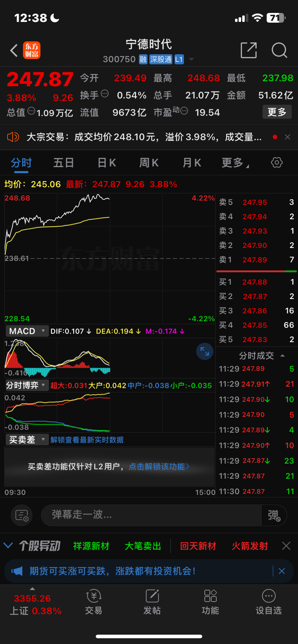298x644 pixels.
Task: Switch to the 五日 tab
Action: (64, 163)
